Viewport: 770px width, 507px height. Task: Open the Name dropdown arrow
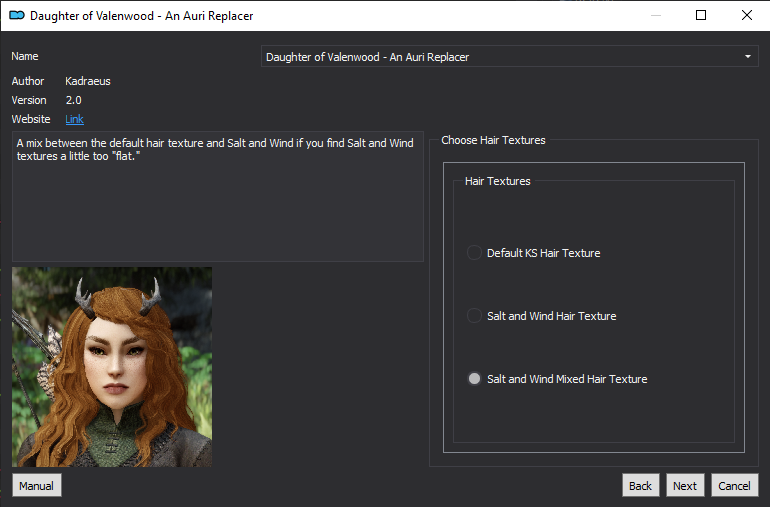tap(747, 56)
